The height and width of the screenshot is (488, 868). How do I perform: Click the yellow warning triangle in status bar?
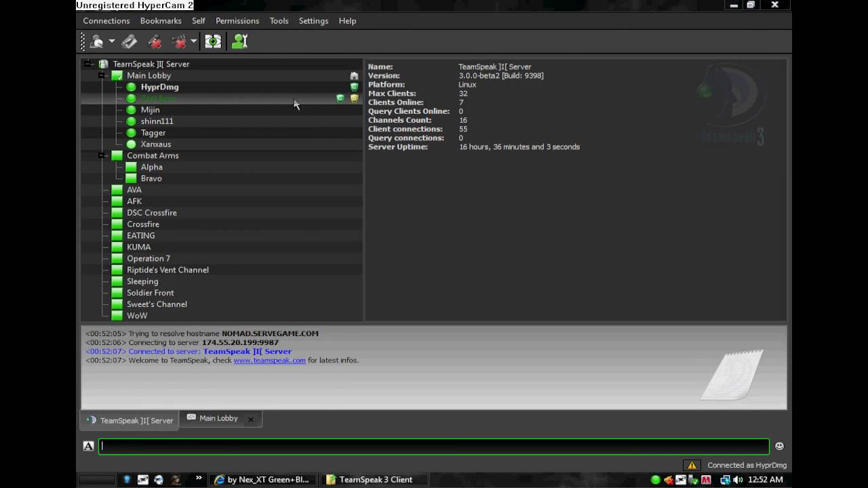coord(692,465)
